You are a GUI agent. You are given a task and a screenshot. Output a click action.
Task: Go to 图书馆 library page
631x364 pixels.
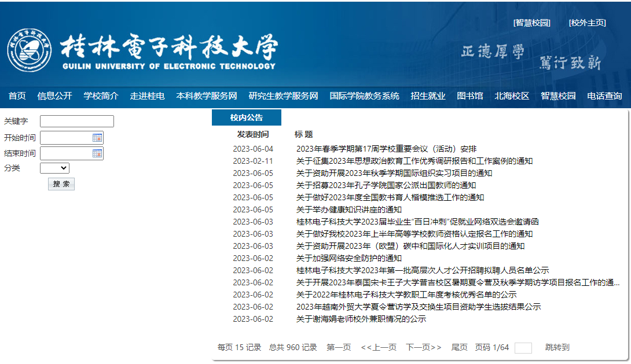pyautogui.click(x=469, y=96)
